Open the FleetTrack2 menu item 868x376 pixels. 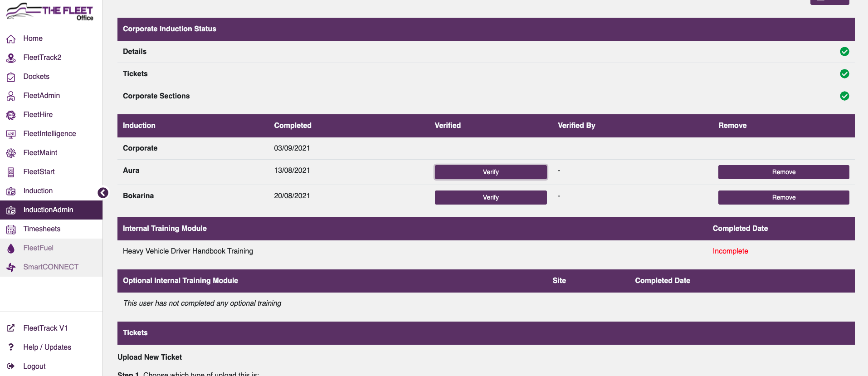click(51, 58)
